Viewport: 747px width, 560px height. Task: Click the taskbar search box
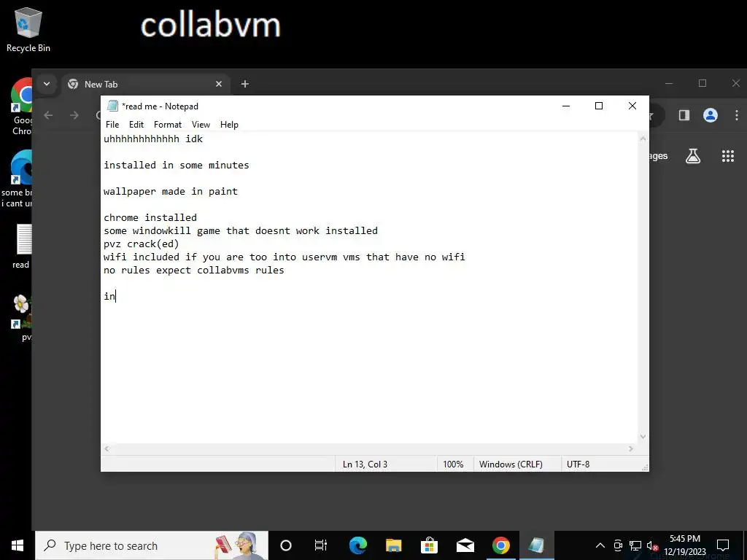(x=152, y=545)
